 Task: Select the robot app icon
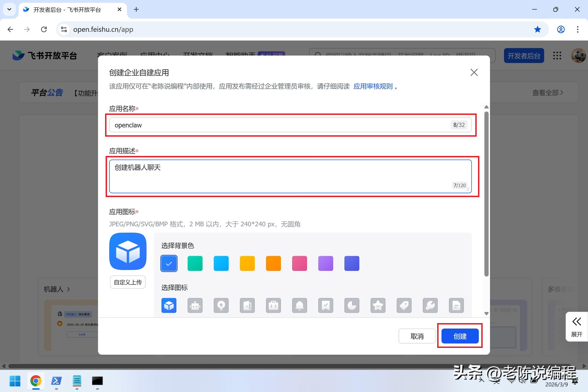tap(195, 305)
